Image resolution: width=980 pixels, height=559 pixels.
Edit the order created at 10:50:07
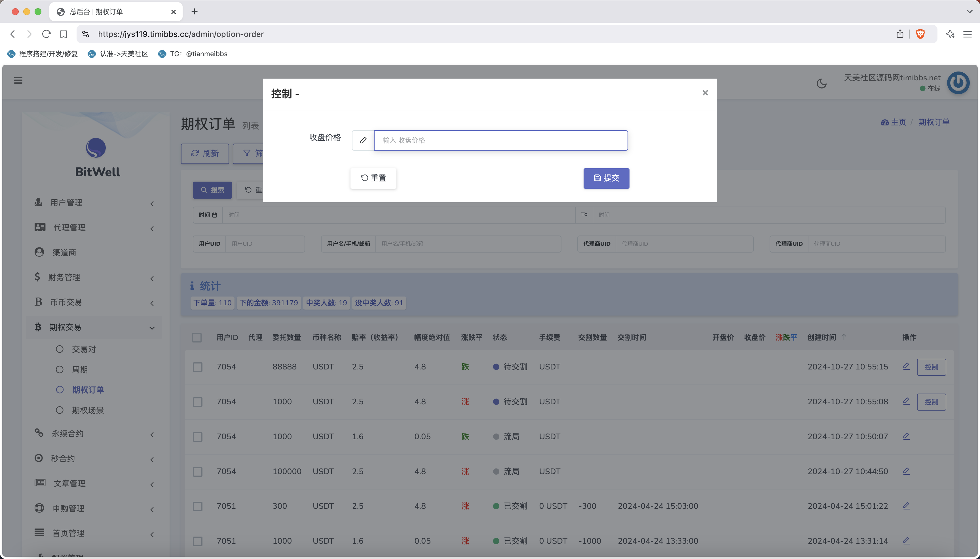click(906, 436)
